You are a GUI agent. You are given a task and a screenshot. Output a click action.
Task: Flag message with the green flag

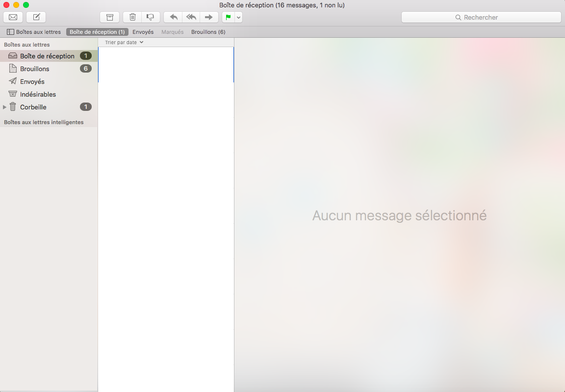coord(228,17)
